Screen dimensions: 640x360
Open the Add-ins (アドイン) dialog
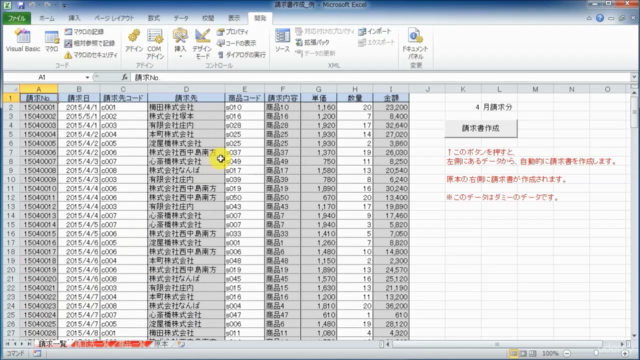pos(134,41)
